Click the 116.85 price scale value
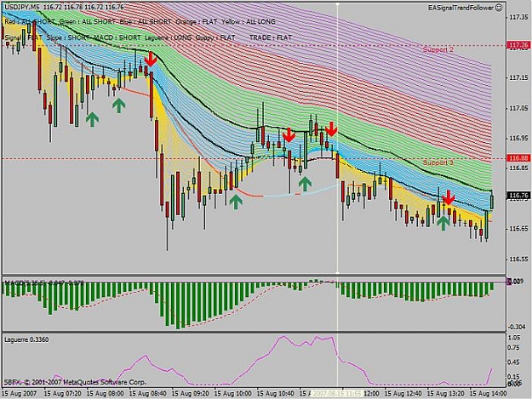The width and height of the screenshot is (532, 399). [519, 168]
